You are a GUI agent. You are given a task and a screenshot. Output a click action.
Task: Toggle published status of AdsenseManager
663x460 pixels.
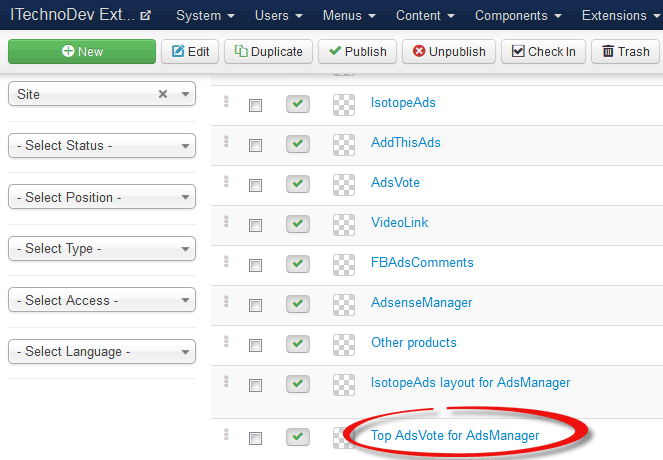[298, 304]
